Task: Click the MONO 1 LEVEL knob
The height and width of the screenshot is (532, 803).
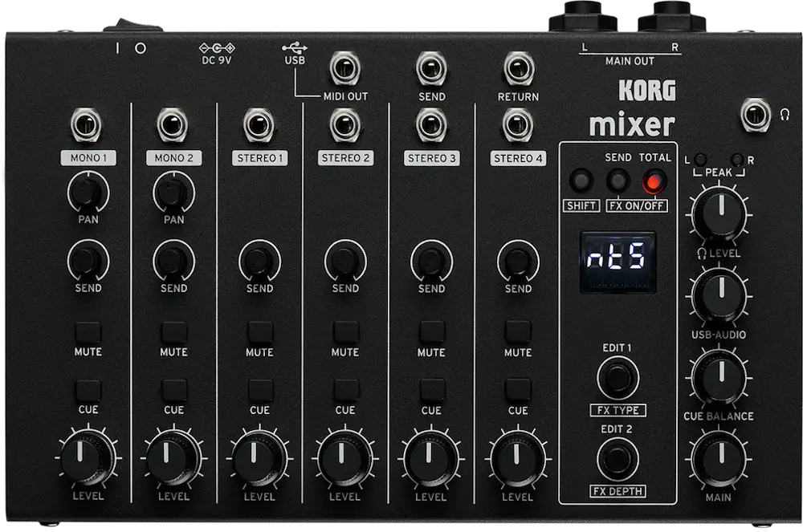Action: [87, 457]
